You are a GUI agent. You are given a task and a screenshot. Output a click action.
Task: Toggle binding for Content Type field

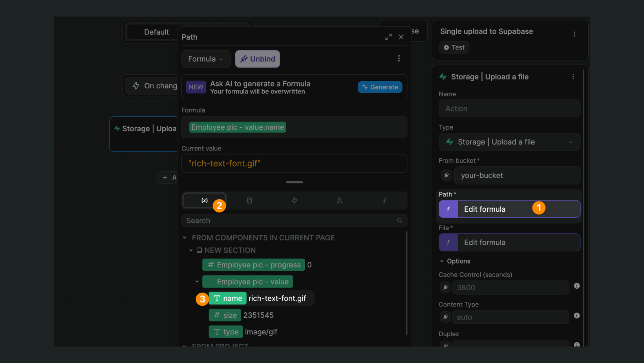[445, 317]
